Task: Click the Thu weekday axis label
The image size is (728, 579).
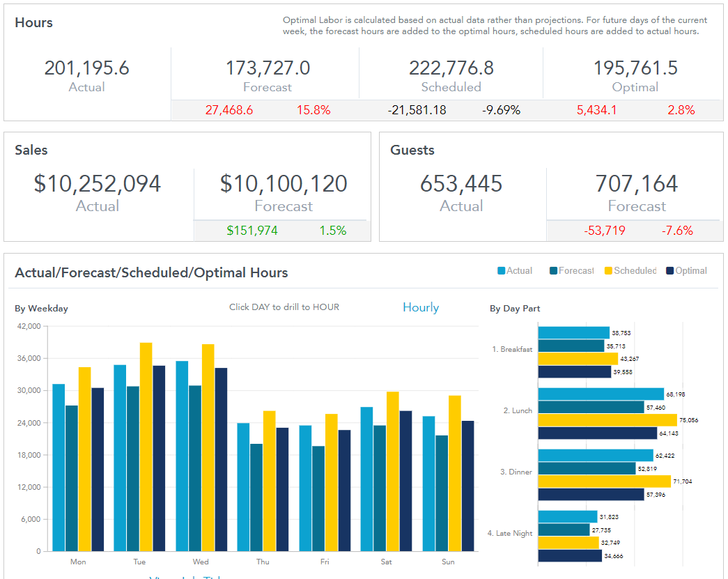Action: point(263,562)
